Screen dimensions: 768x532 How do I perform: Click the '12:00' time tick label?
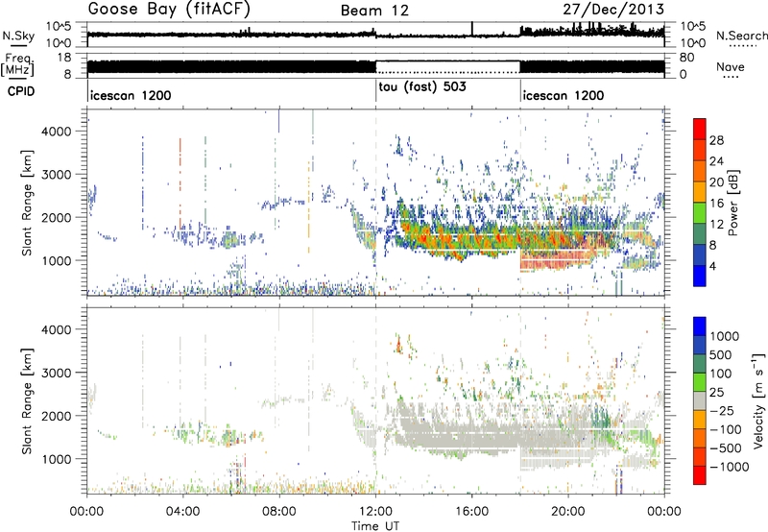375,512
